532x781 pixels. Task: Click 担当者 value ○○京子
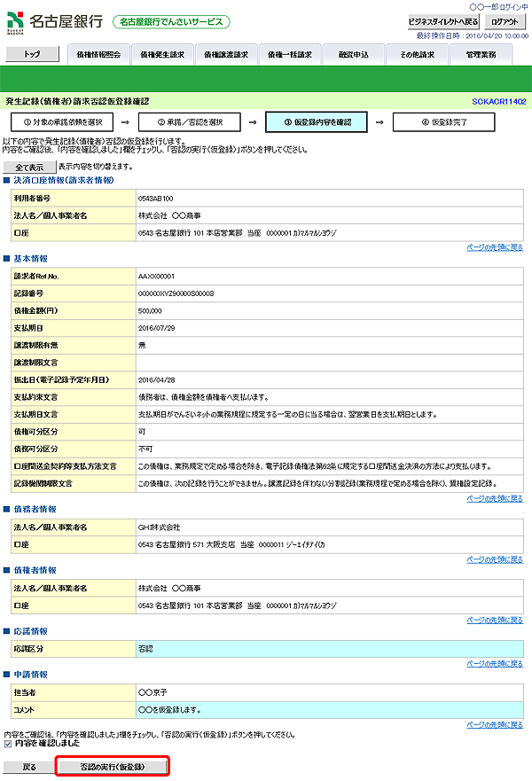153,693
